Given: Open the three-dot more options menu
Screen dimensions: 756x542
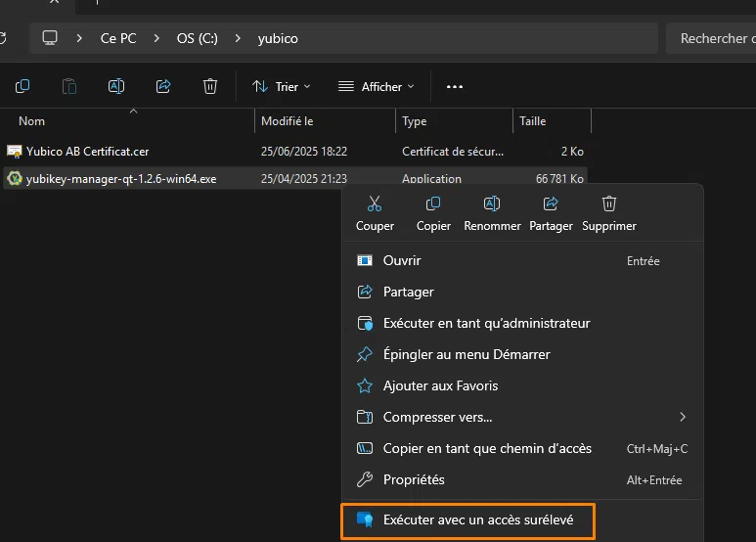Looking at the screenshot, I should click(455, 87).
